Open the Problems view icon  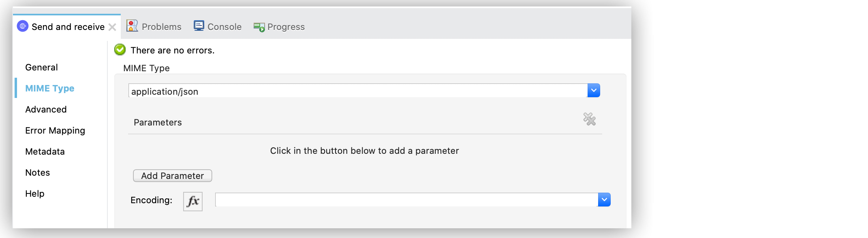133,25
